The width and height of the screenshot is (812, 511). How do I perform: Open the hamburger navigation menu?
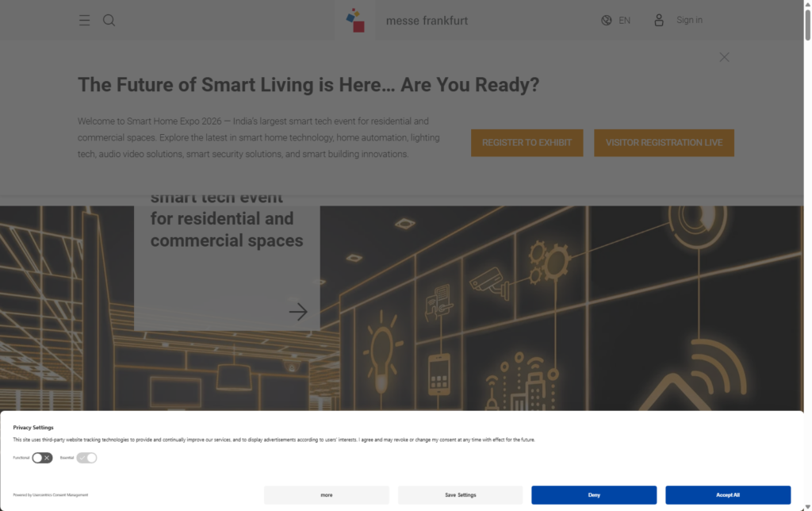84,21
